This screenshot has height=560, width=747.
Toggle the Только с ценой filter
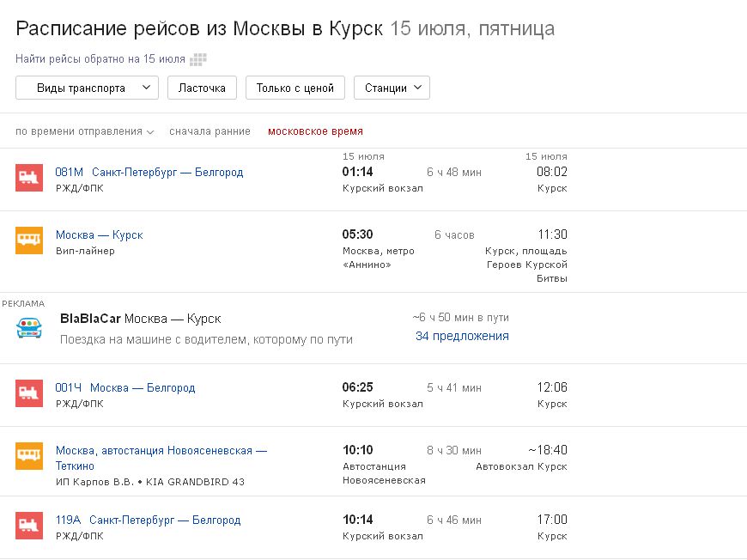[x=295, y=88]
